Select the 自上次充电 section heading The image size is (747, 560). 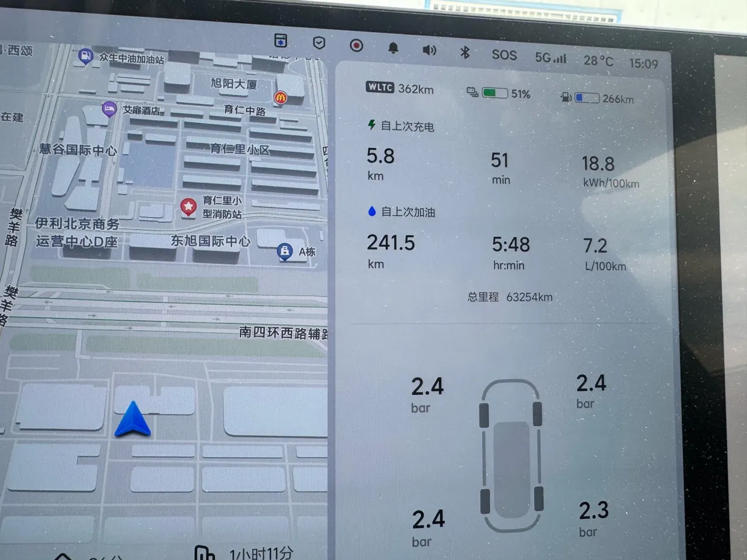click(407, 126)
